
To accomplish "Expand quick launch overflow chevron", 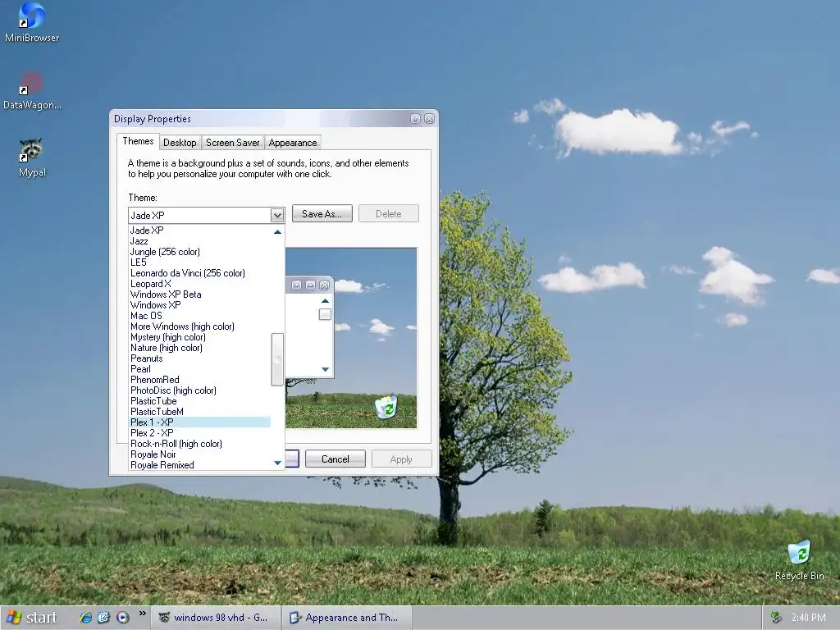I will (142, 614).
